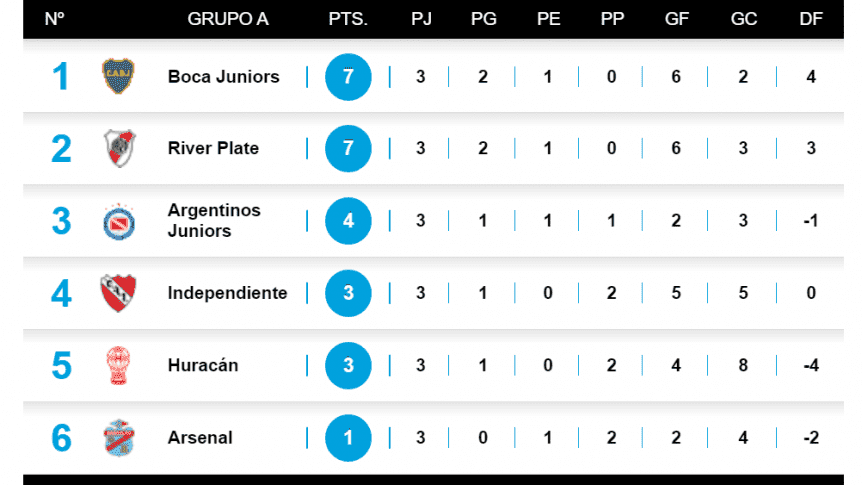Viewport: 862px width, 485px height.
Task: Click the GF column header
Action: pos(676,19)
